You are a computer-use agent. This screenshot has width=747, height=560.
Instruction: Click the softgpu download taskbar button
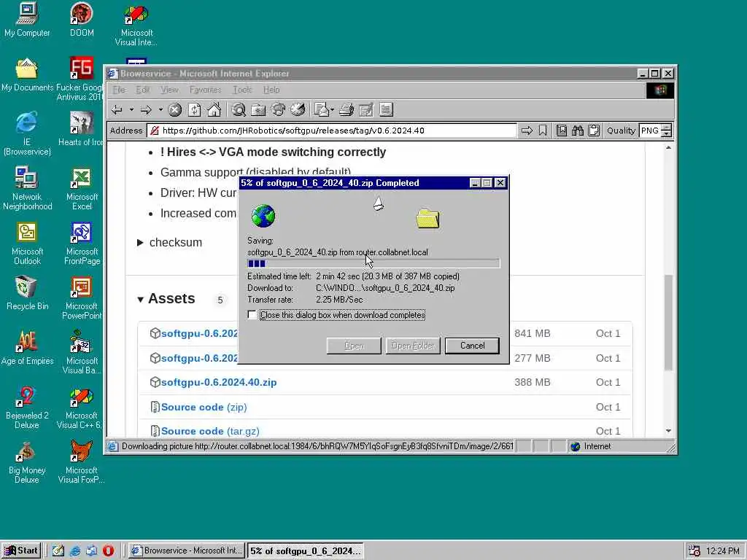(306, 551)
